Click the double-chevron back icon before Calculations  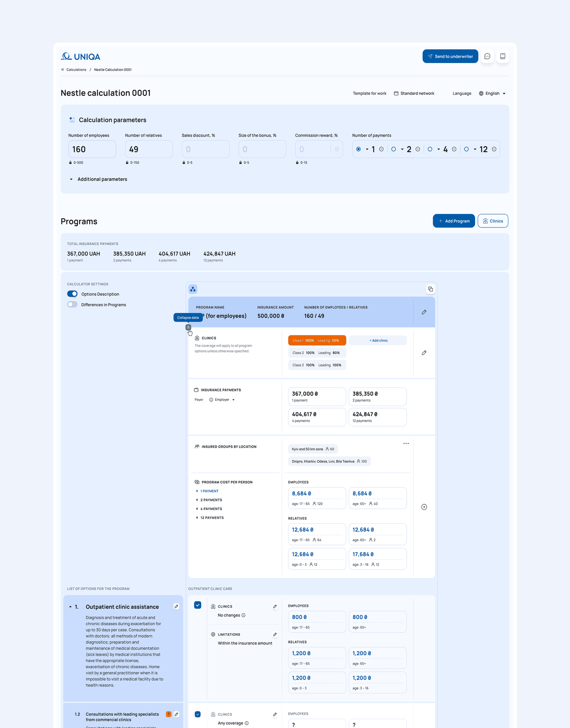point(63,70)
